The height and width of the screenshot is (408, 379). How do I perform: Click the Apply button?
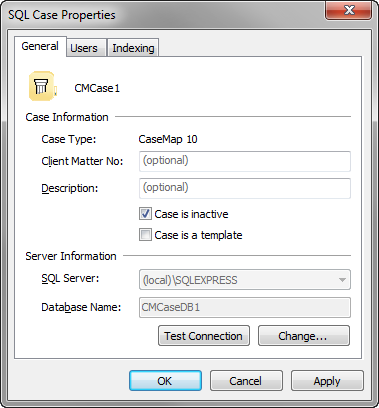tap(327, 381)
